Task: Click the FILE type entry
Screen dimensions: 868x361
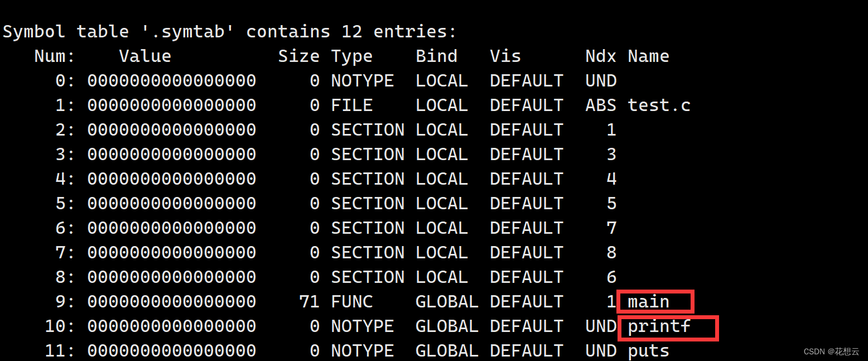Action: tap(351, 105)
